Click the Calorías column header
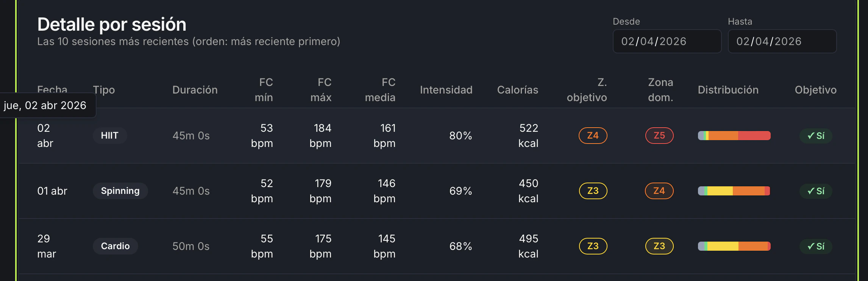 (518, 90)
